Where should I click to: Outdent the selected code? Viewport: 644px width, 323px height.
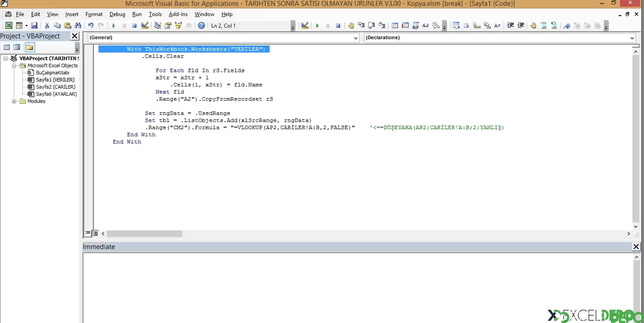521,26
